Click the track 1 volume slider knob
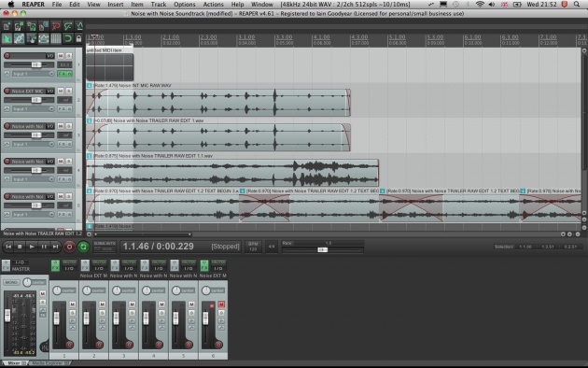Viewport: 588px width, 368px height. click(x=36, y=64)
